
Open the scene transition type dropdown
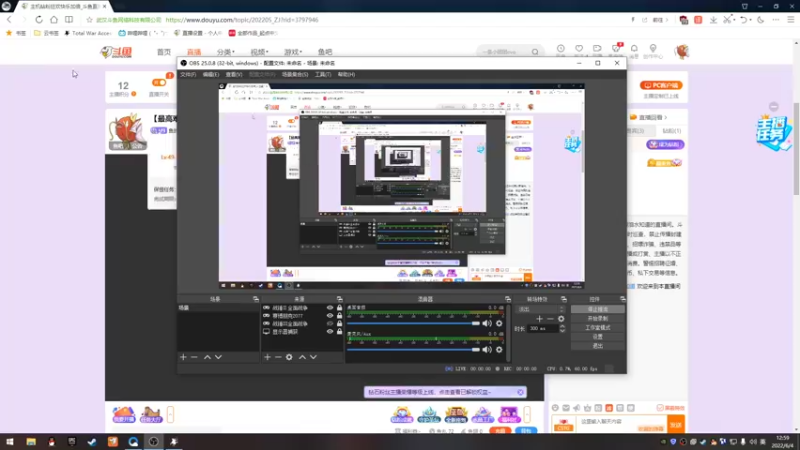pyautogui.click(x=541, y=309)
